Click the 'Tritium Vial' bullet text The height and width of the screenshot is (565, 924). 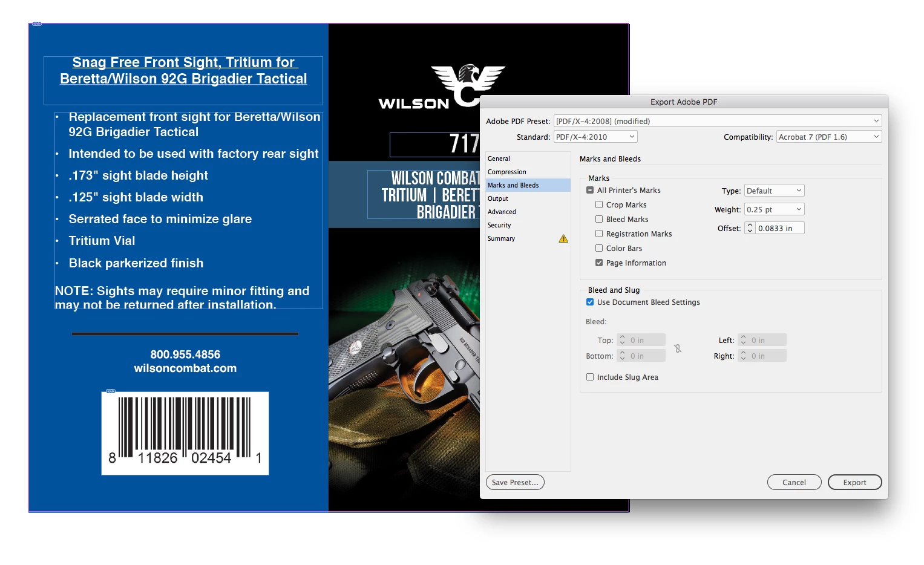102,241
